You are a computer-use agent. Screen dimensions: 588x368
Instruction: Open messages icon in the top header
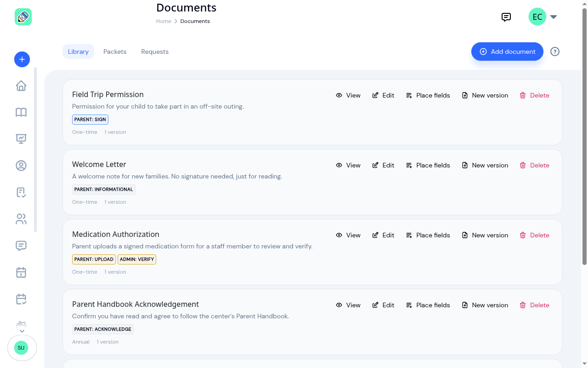[506, 17]
